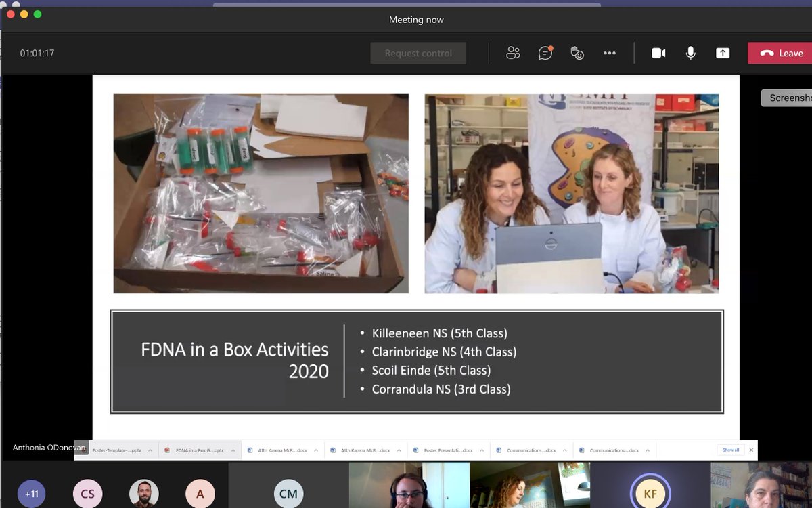The height and width of the screenshot is (508, 812).
Task: Expand options for Communications docx download
Action: click(x=564, y=449)
